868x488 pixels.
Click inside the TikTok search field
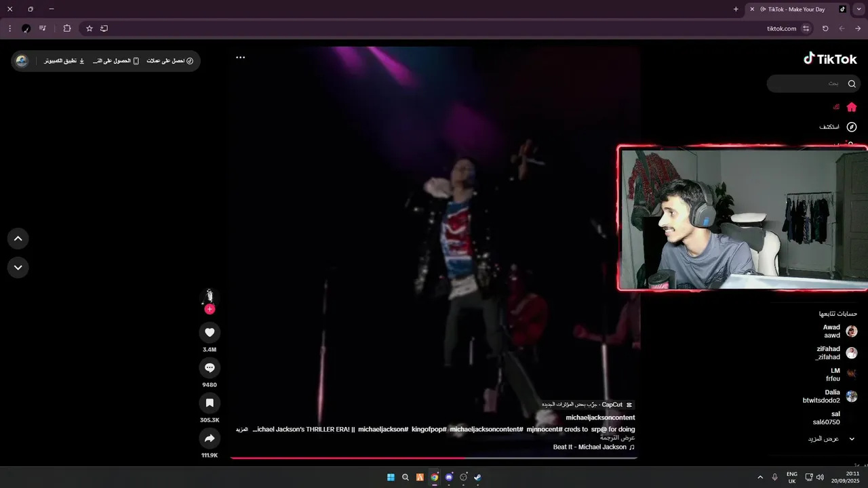(813, 83)
